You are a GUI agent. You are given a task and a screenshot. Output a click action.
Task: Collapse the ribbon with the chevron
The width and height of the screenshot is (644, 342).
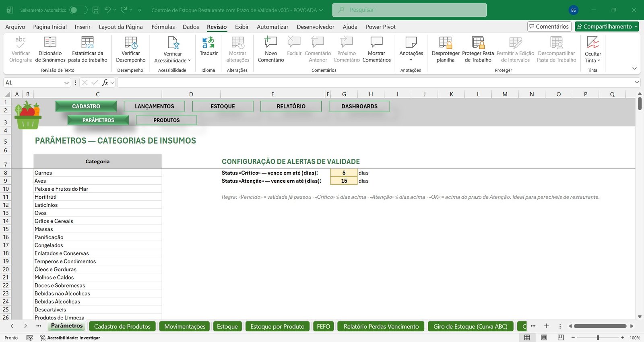pos(634,68)
